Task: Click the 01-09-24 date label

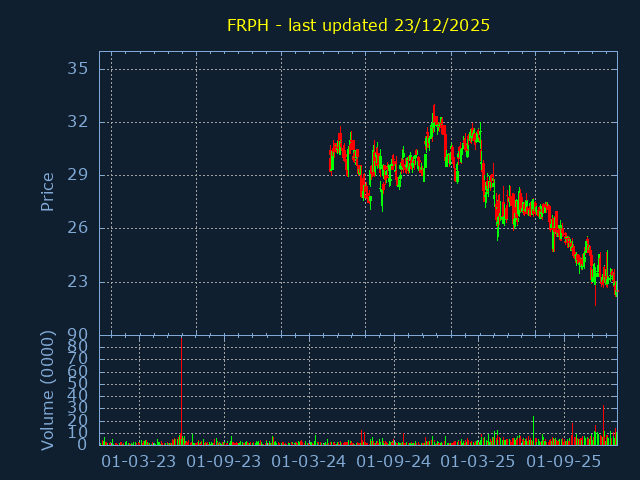Action: (x=394, y=461)
